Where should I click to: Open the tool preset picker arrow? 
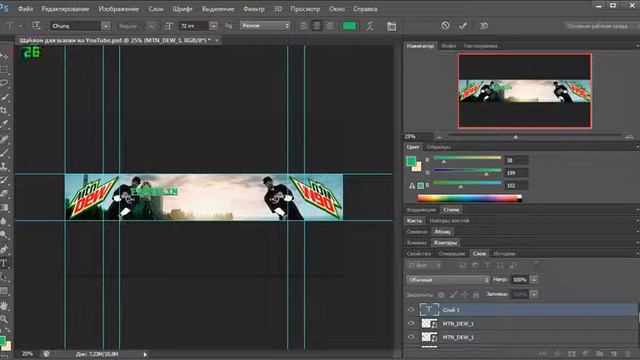[x=20, y=26]
